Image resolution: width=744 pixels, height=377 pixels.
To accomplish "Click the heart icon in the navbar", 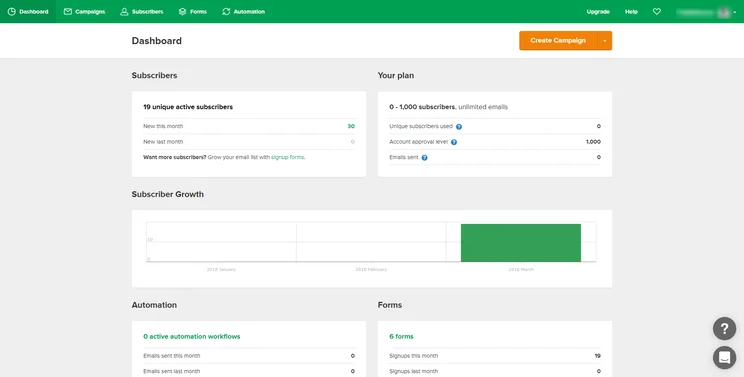I will [x=657, y=11].
